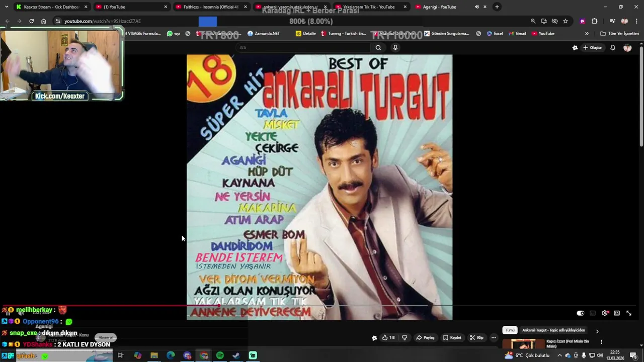Image resolution: width=644 pixels, height=362 pixels.
Task: Go to the browser home page icon
Action: [x=44, y=21]
